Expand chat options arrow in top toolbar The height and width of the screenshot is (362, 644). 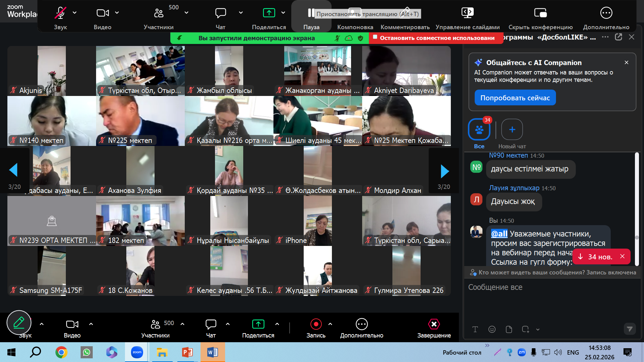[x=241, y=13]
